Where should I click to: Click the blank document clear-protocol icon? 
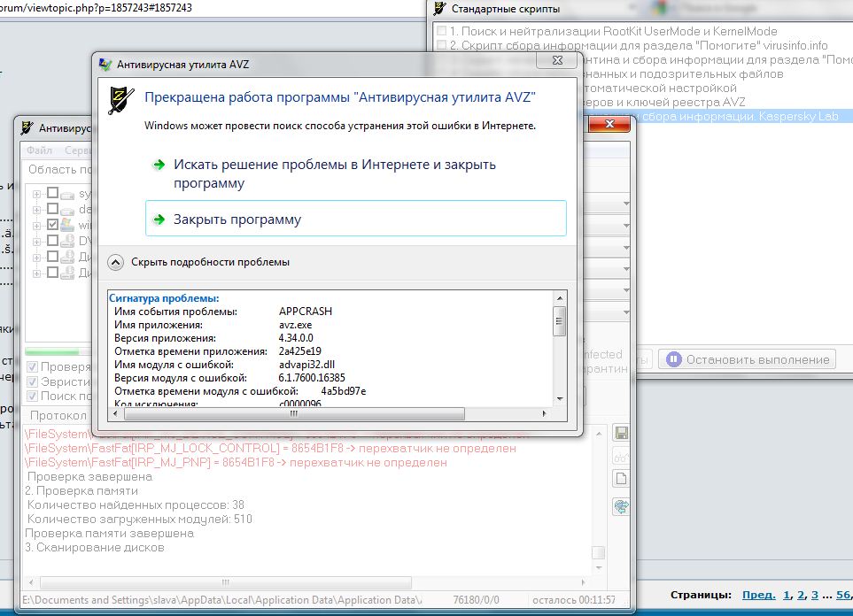(621, 479)
